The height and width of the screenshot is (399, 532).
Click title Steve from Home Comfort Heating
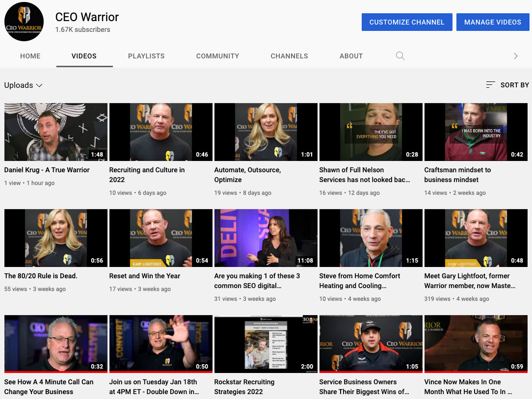point(360,281)
